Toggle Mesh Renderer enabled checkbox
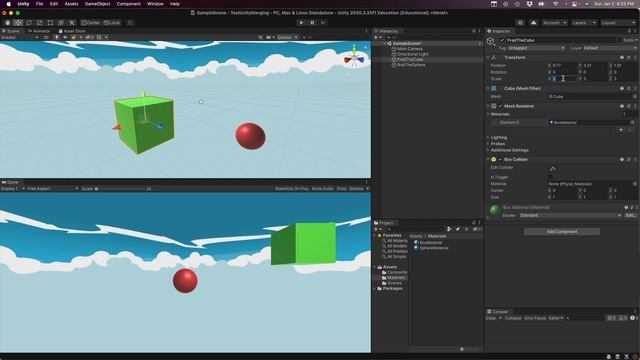The image size is (640, 360). (x=500, y=106)
